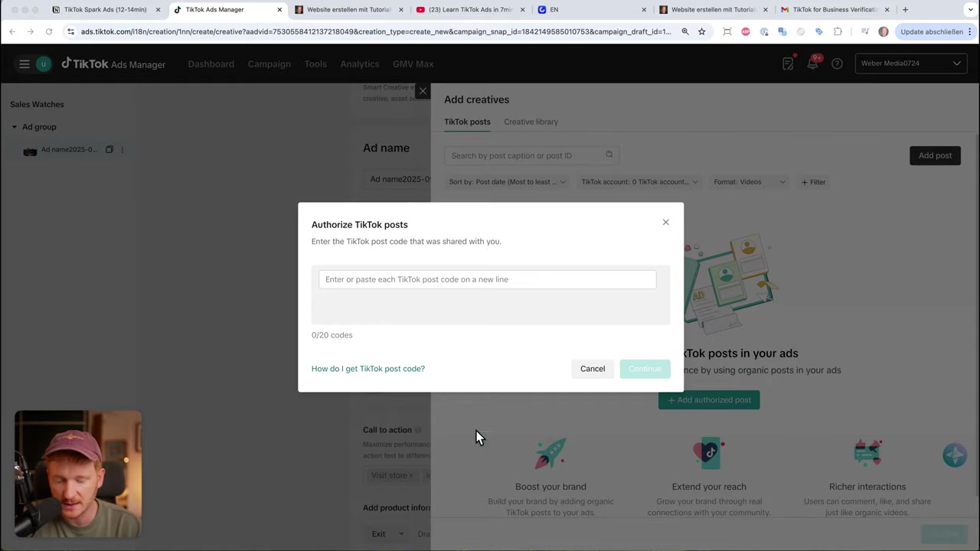Click the Extend your reach heart icon
Viewport: 980px width, 551px height.
click(x=709, y=453)
